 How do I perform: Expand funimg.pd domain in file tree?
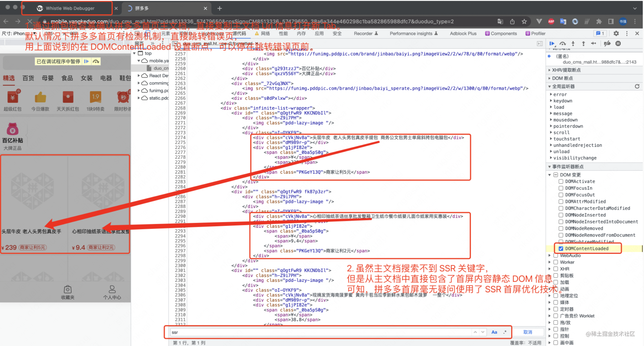139,90
